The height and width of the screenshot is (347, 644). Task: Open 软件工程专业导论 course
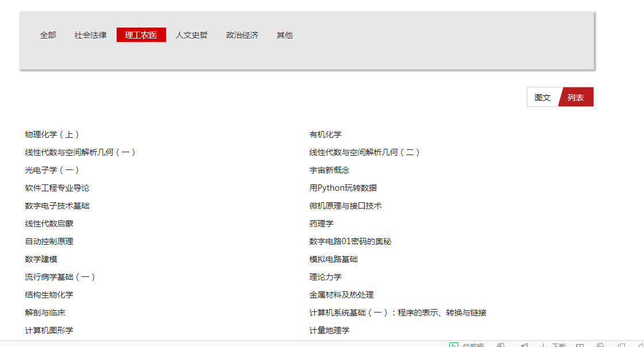coord(57,188)
